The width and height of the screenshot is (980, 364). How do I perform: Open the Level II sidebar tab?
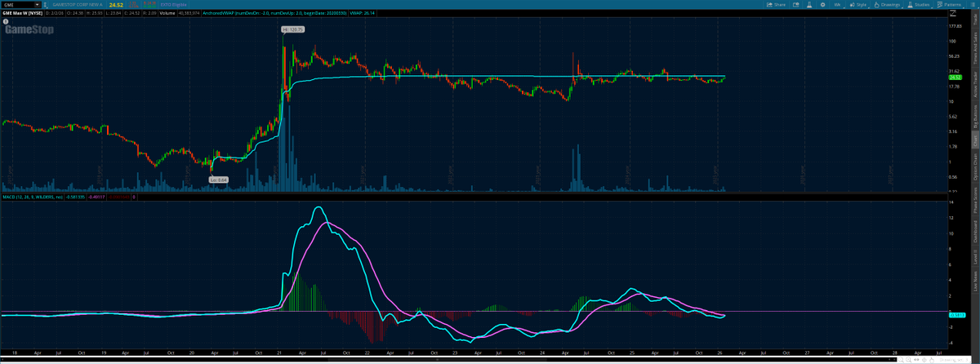point(975,257)
